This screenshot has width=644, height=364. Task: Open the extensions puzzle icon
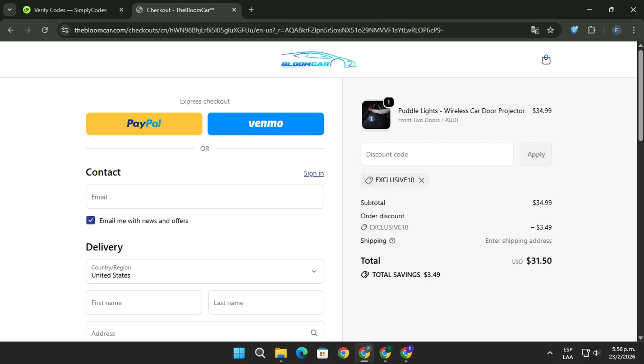pos(591,30)
